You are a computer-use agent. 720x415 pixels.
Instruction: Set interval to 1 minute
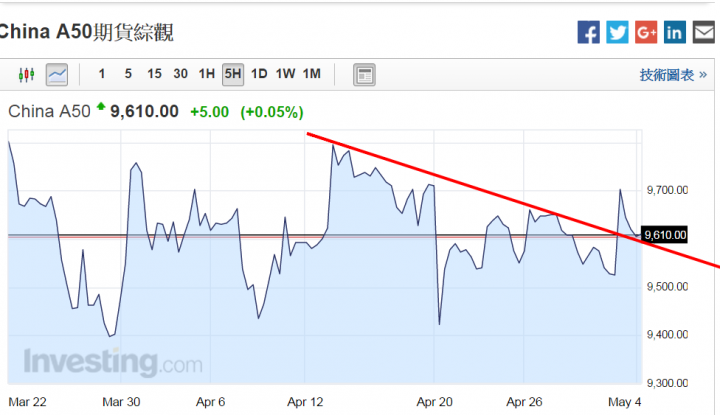click(102, 74)
